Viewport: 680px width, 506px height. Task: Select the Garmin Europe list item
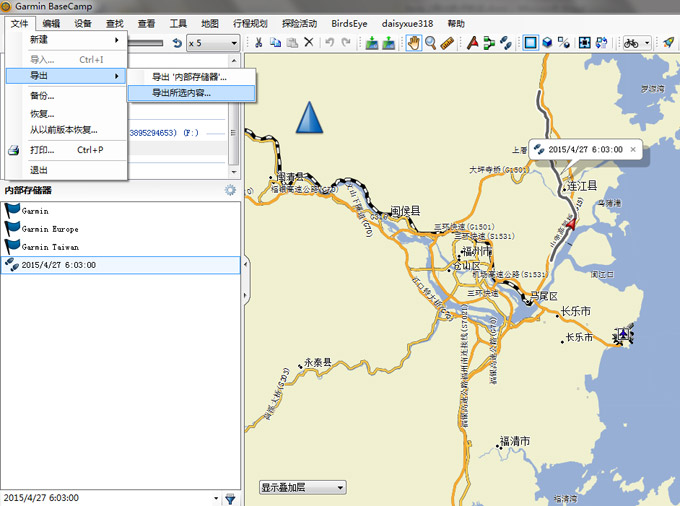121,229
